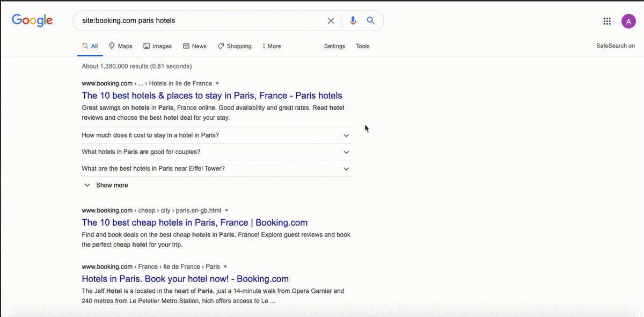Viewport: 644px width, 317px height.
Task: Open the More menu
Action: coord(272,46)
